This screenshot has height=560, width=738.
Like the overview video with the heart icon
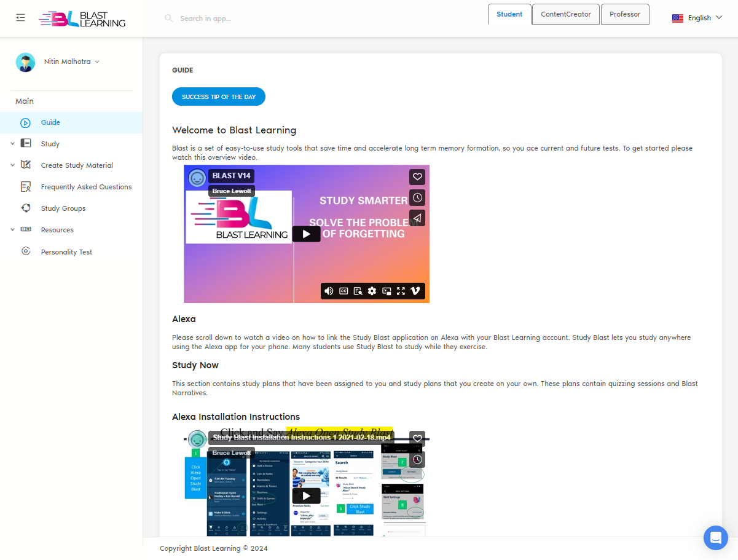[x=417, y=176]
